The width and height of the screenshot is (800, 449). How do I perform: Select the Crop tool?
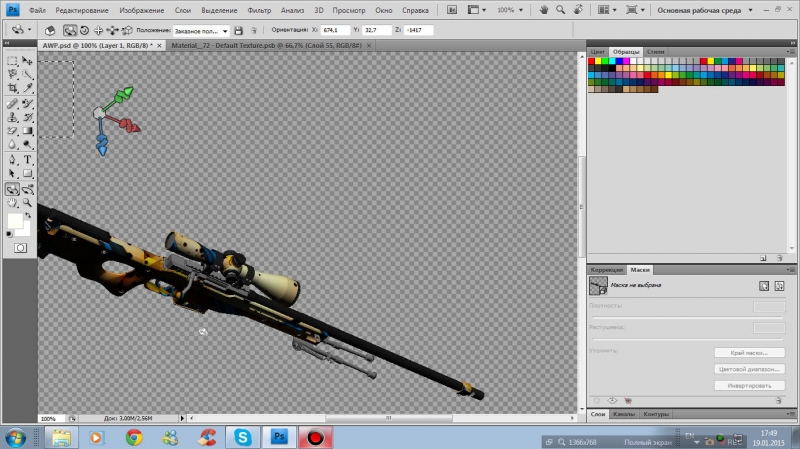coord(12,88)
